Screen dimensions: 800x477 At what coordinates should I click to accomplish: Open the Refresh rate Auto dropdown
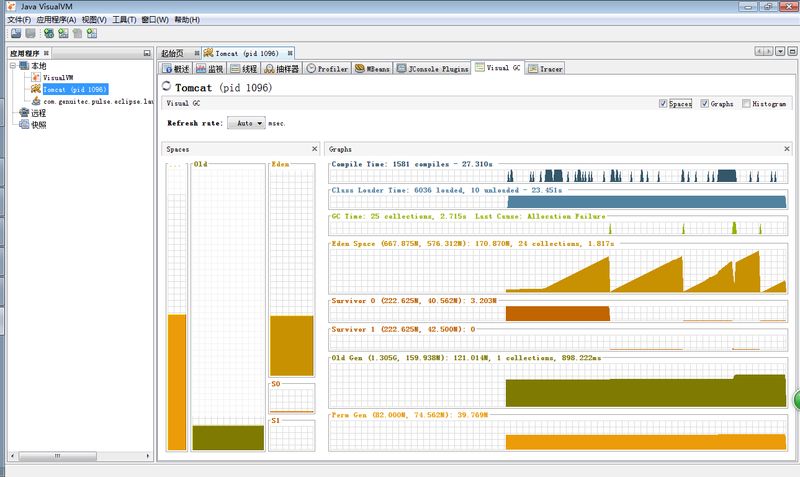[x=246, y=123]
